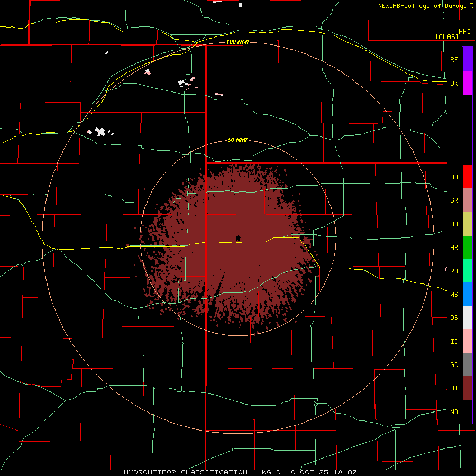The width and height of the screenshot is (476, 476).
Task: Click the 'UK' legend label
Action: point(454,83)
